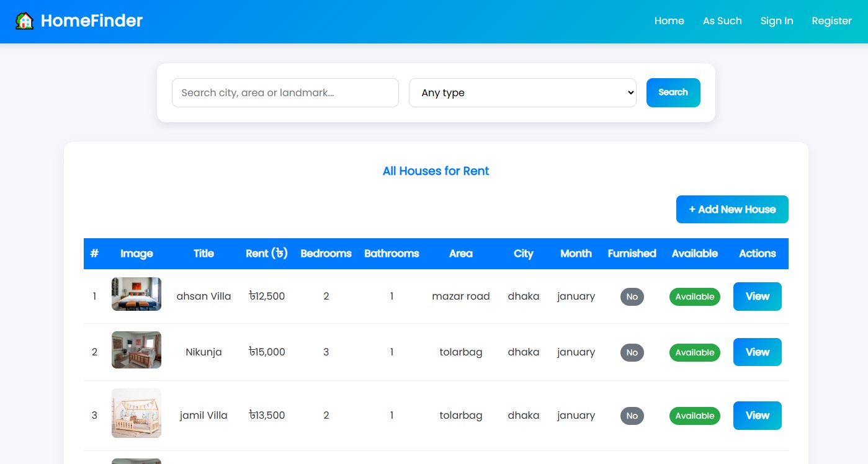Click the tolarbag area cell for Nikunja
The image size is (868, 464).
(461, 352)
